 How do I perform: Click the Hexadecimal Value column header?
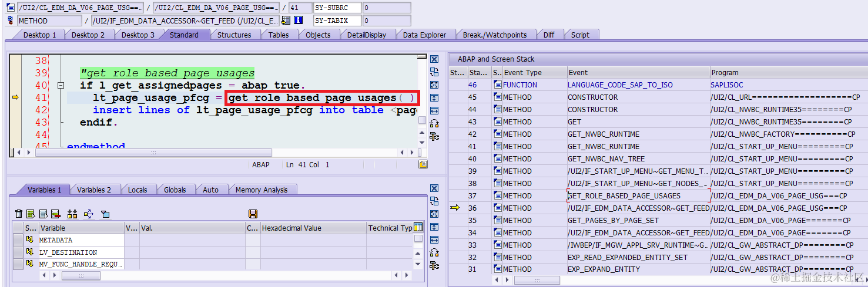[313, 228]
